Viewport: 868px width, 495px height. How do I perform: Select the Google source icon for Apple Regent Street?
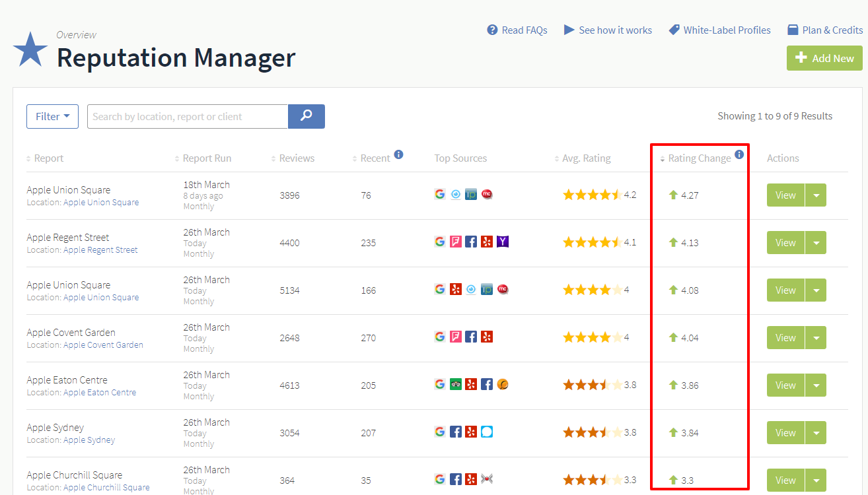coord(440,242)
